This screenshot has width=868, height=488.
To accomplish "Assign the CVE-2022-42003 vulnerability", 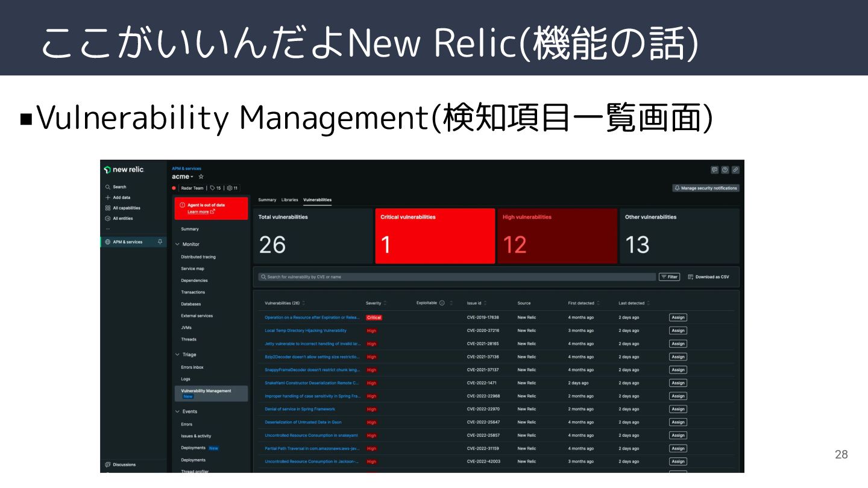I will coord(678,461).
